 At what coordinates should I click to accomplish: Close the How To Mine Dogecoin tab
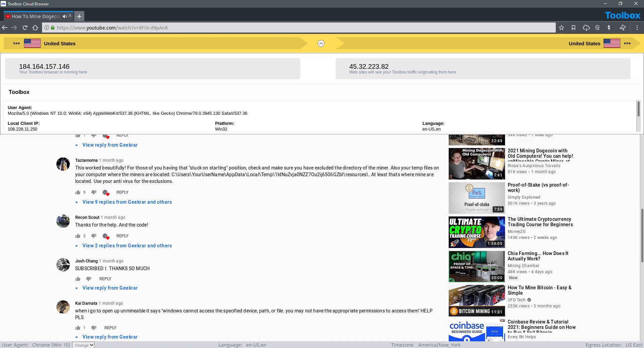click(x=70, y=16)
